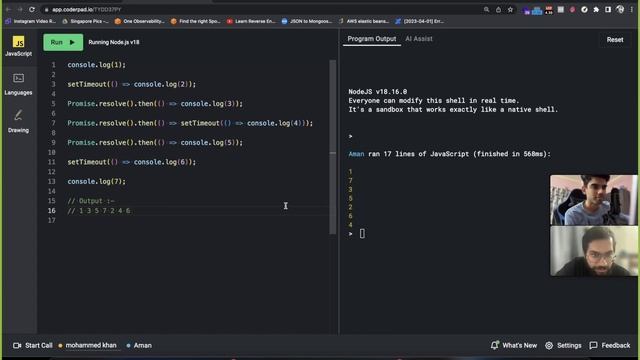Toggle the browser side panel icon
Image resolution: width=640 pixels, height=360 pixels.
[x=608, y=9]
